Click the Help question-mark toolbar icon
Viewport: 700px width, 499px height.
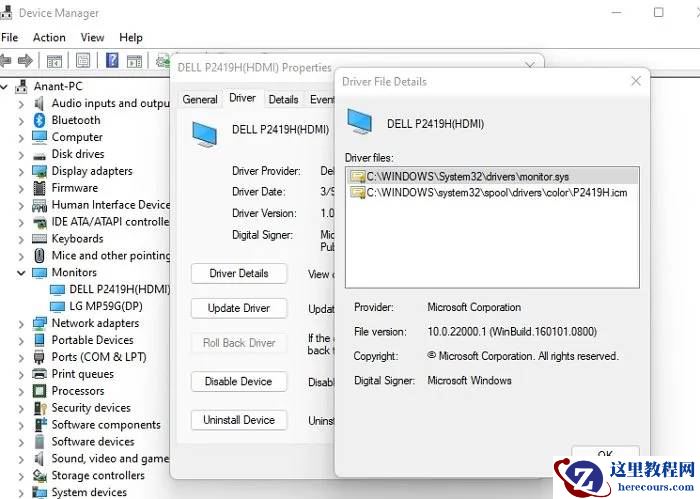click(x=112, y=60)
